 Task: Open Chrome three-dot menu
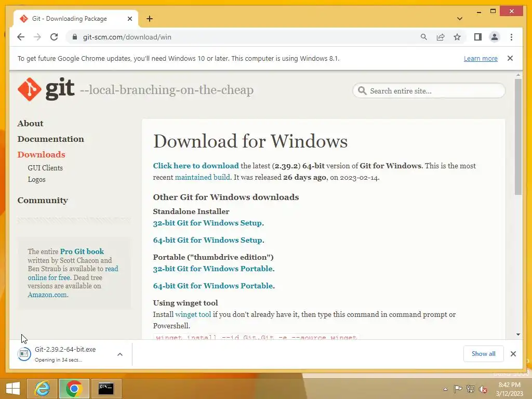point(511,37)
